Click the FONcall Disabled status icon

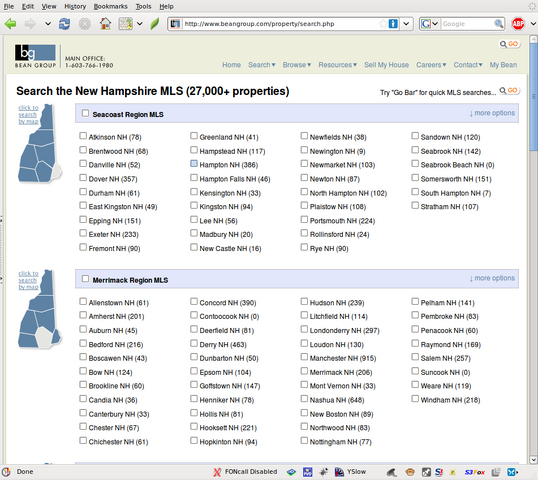[x=245, y=472]
